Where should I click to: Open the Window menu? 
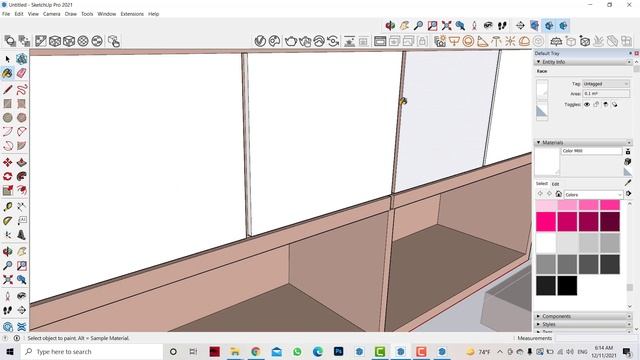pyautogui.click(x=107, y=14)
